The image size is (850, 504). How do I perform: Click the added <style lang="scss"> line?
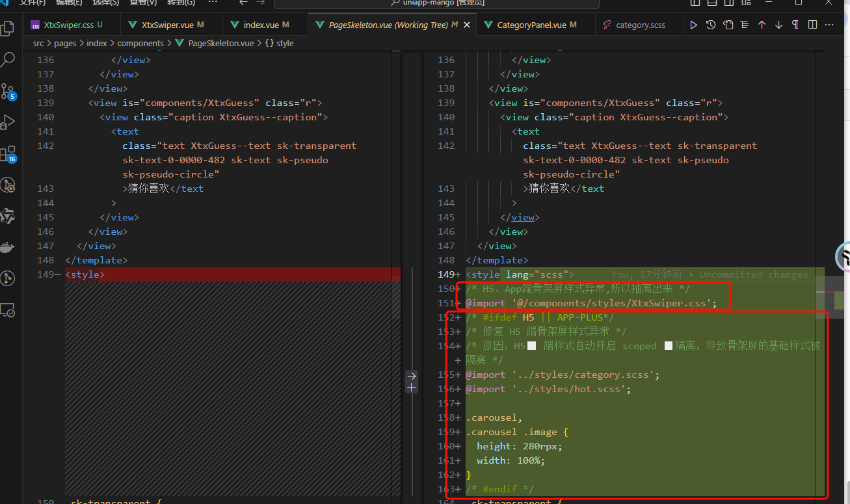tap(519, 274)
